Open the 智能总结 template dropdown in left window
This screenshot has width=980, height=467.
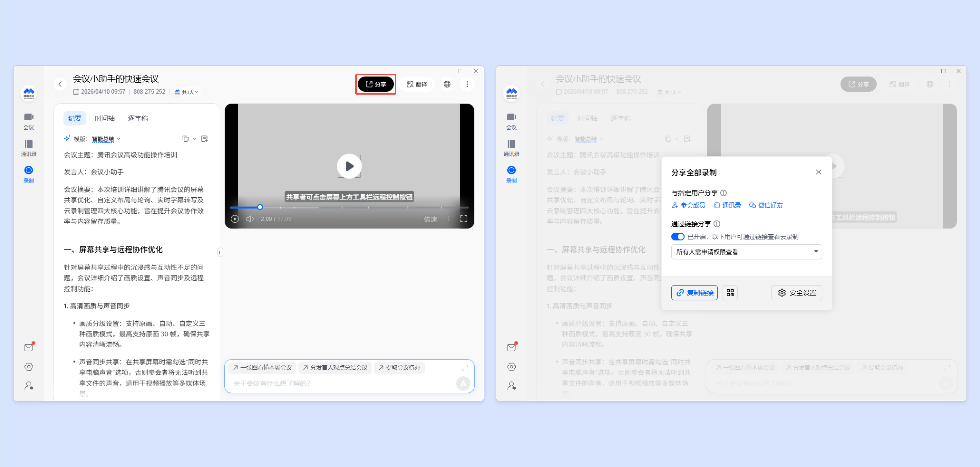[x=106, y=139]
